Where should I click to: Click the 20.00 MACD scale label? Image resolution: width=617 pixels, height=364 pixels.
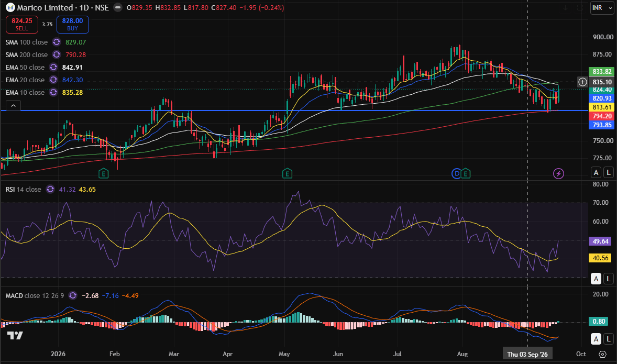(600, 294)
